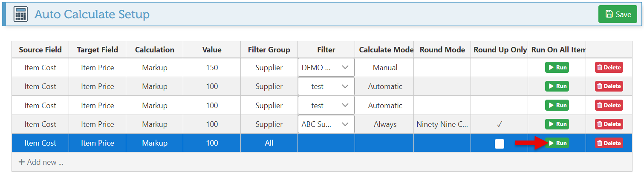This screenshot has width=644, height=175.
Task: Delete the ABC supplier Always rule
Action: click(609, 124)
